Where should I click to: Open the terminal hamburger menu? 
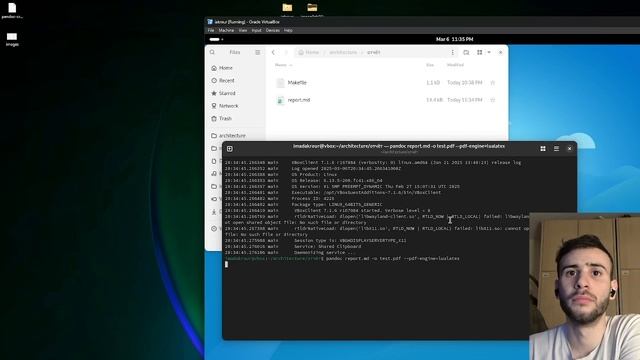556,149
